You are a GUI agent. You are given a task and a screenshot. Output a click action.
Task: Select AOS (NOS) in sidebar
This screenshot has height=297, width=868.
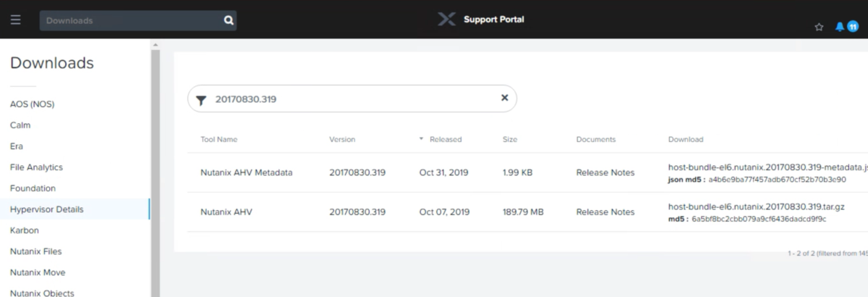(x=32, y=104)
